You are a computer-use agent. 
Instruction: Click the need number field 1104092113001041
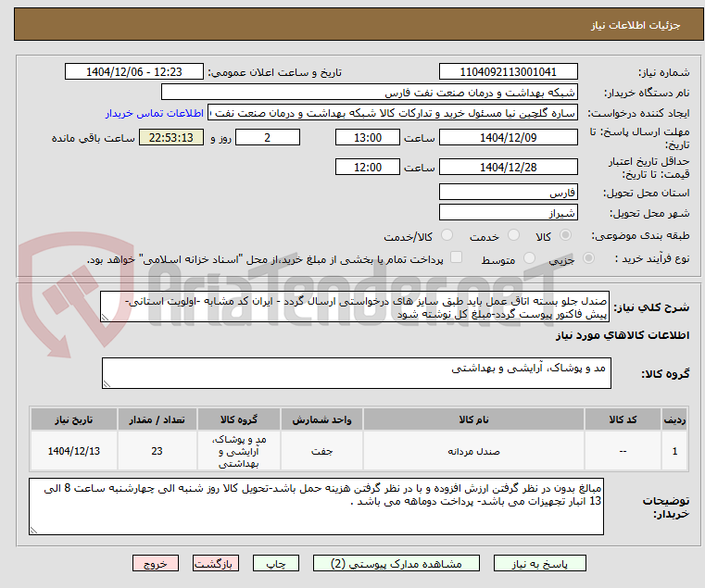[x=508, y=72]
